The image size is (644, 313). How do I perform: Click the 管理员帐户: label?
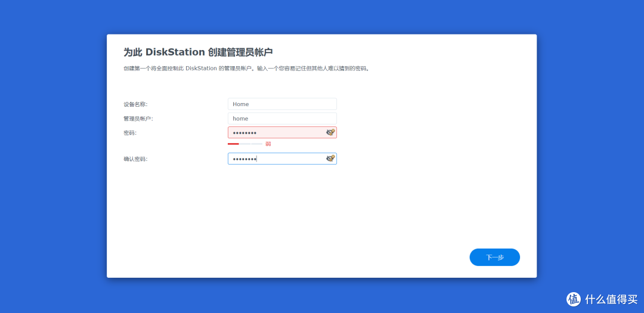tap(138, 119)
